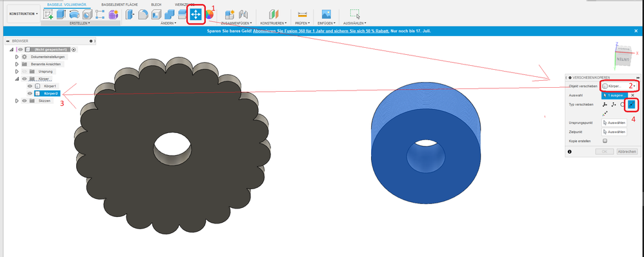Toggle visibility of root (Nicht gespeichert) component
The image size is (644, 257).
20,49
